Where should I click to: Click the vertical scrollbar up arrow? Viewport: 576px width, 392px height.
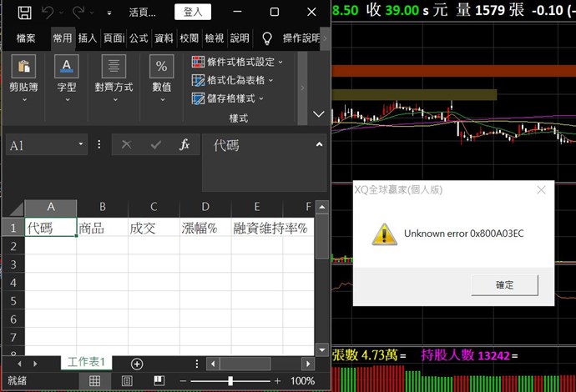click(322, 207)
